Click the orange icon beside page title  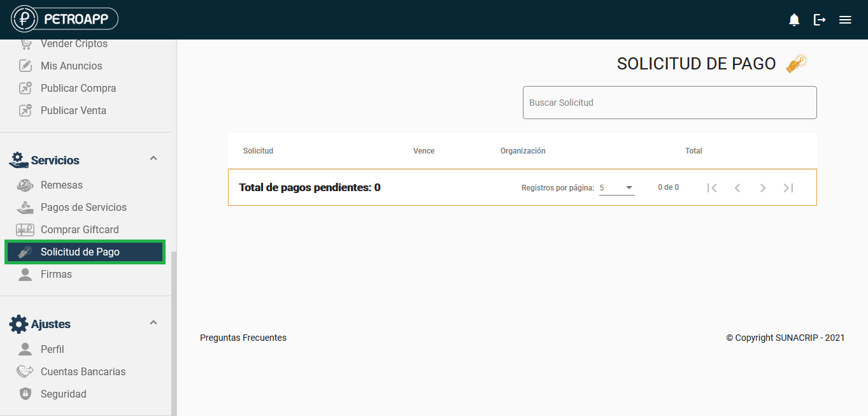796,64
